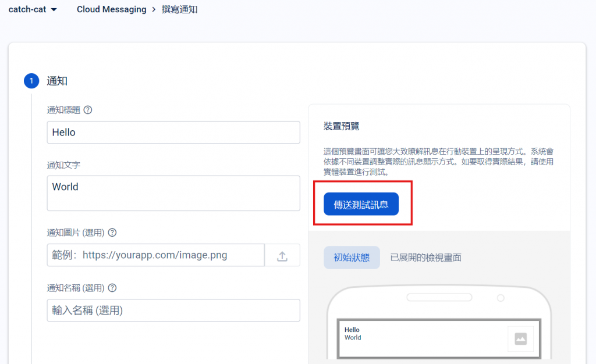Open help icon beside 通知名稱 (選用)
596x364 pixels.
(x=112, y=288)
